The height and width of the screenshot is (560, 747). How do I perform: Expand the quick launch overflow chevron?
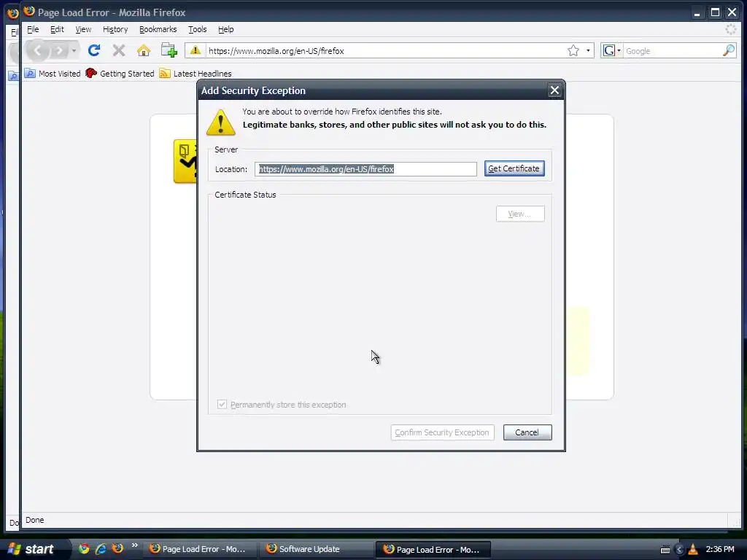[x=135, y=545]
